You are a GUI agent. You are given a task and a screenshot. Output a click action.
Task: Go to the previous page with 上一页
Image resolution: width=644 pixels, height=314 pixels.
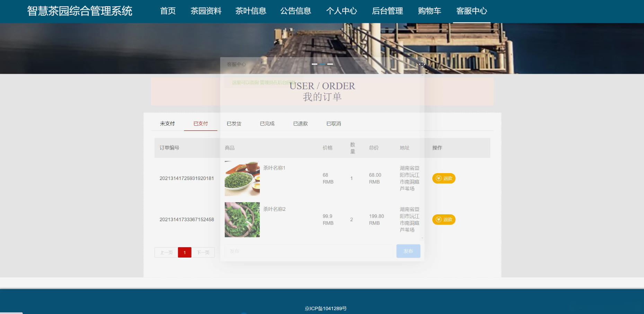[x=166, y=252]
